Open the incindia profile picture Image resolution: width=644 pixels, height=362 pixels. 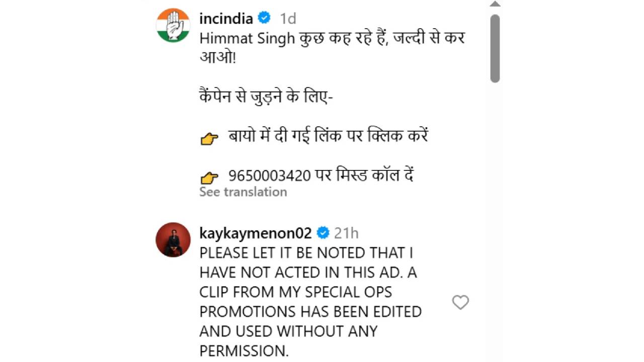coord(173,25)
